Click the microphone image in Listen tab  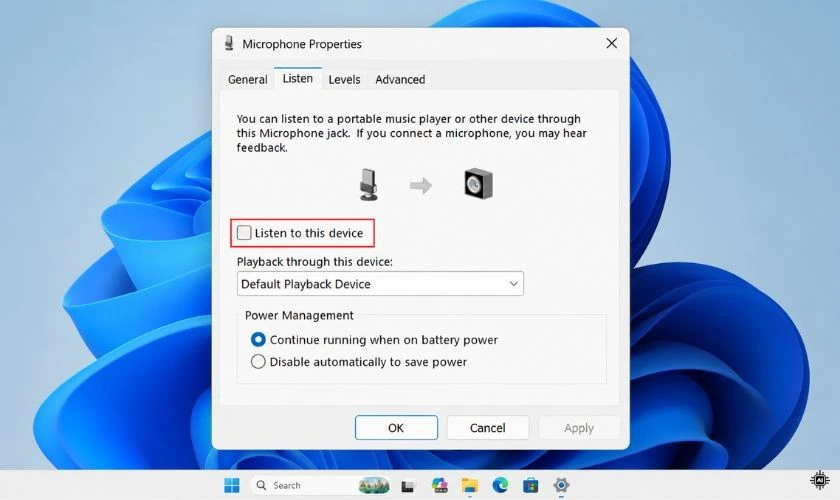tap(369, 185)
